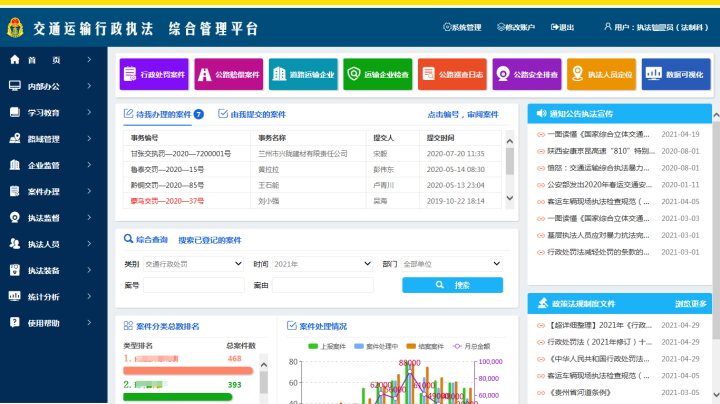
Task: Toggle 上报案件 legend series in chart
Action: tap(327, 346)
